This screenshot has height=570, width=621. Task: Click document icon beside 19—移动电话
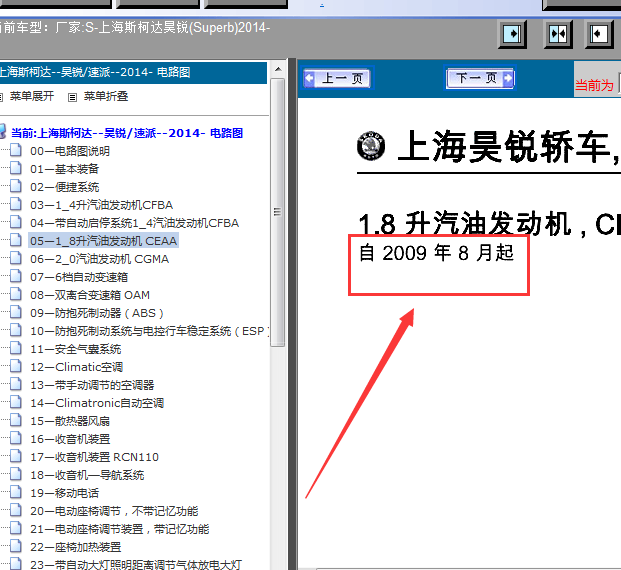click(16, 492)
